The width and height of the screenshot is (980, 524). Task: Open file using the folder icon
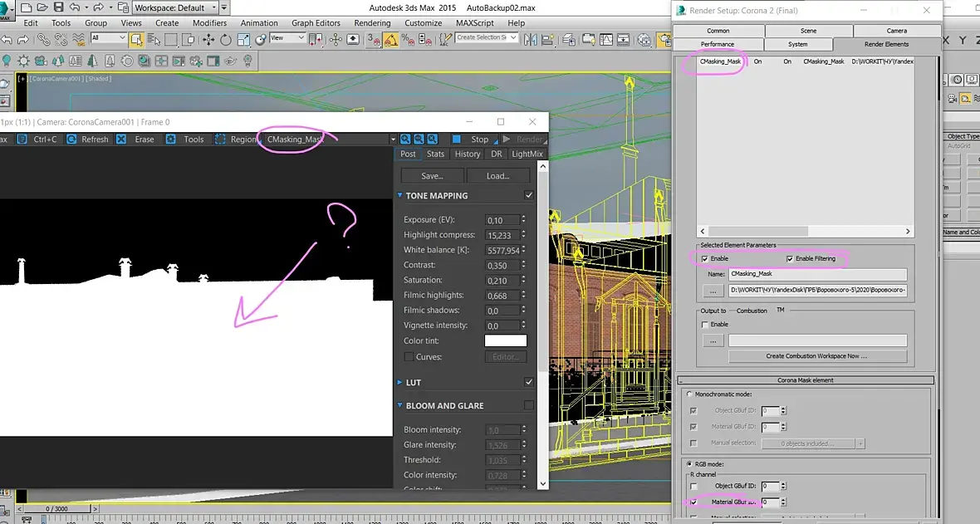(x=42, y=7)
